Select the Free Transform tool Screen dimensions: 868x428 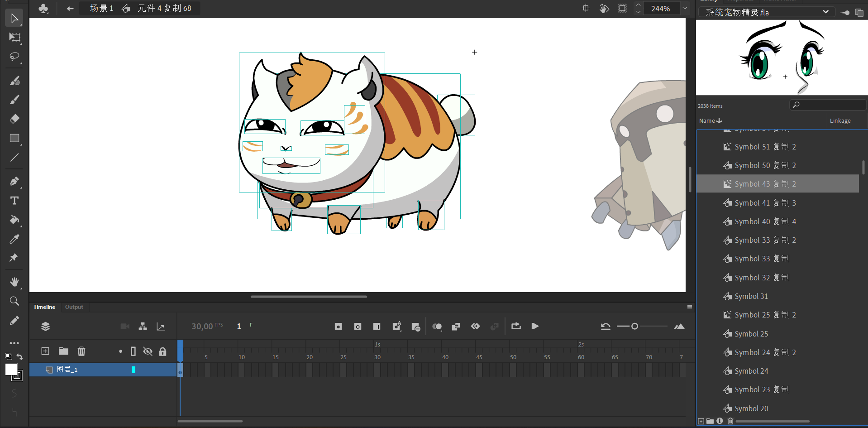14,38
